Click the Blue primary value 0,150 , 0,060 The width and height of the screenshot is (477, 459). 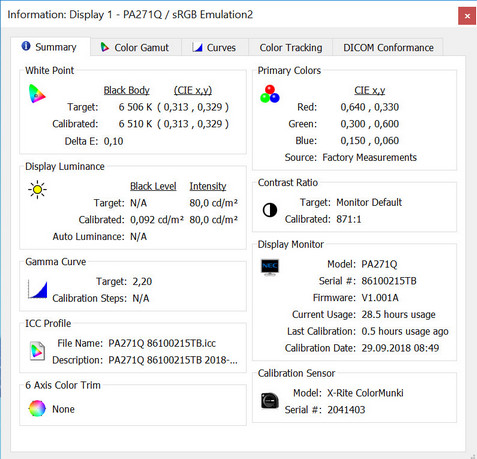(370, 140)
